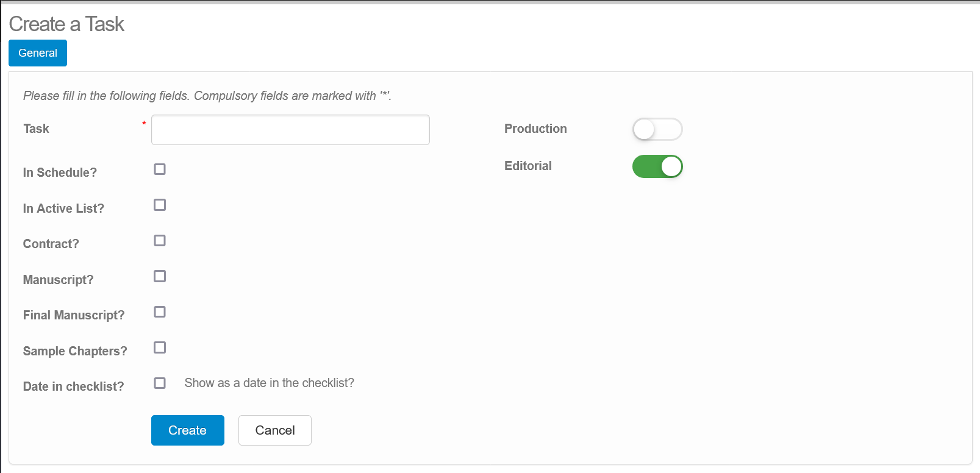Click the Task field label
Image resolution: width=980 pixels, height=473 pixels.
pos(36,129)
